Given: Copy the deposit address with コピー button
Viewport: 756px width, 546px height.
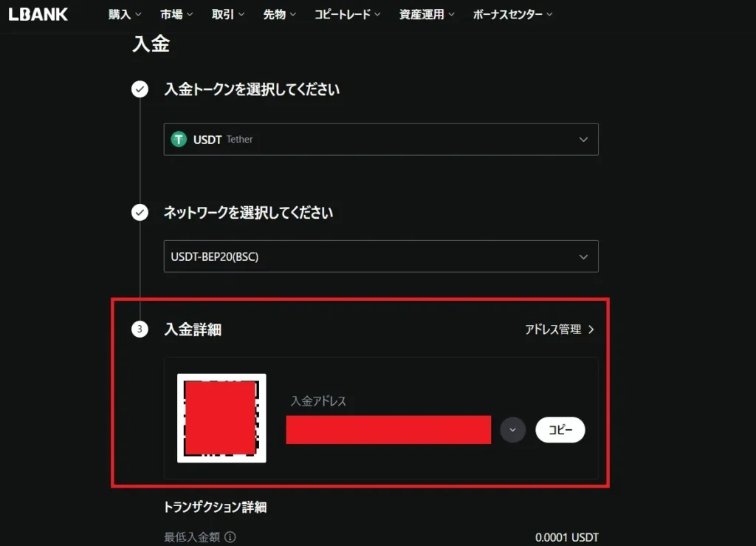Looking at the screenshot, I should [x=560, y=429].
